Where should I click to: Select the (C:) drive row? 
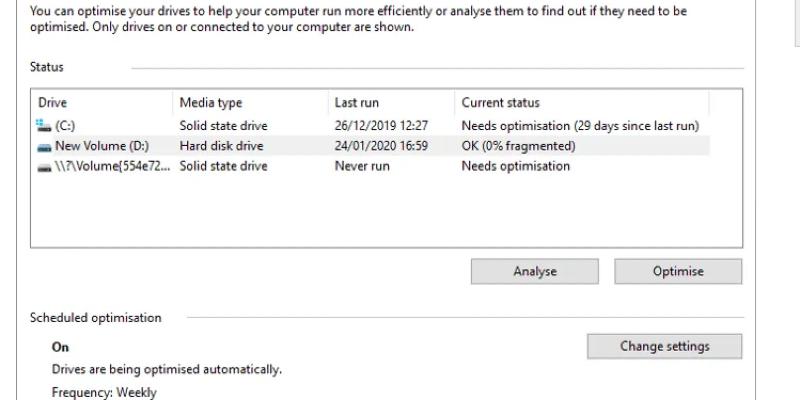pyautogui.click(x=370, y=126)
